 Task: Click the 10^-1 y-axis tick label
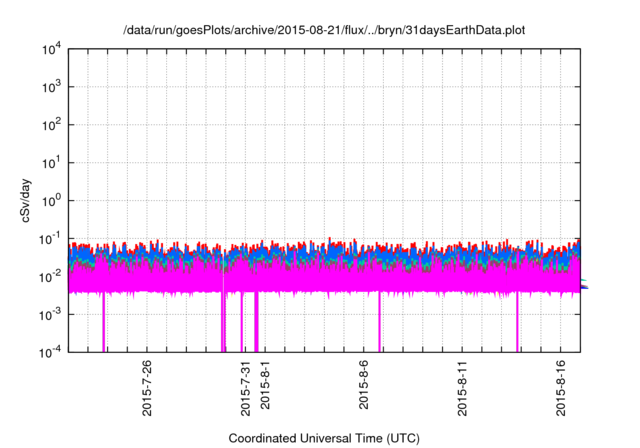coord(50,239)
